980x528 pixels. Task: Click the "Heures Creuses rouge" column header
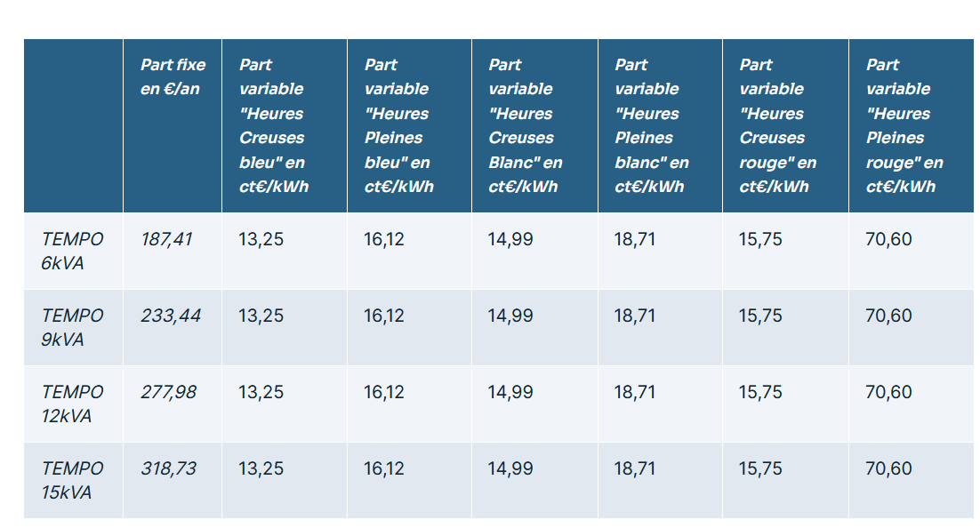tap(777, 125)
